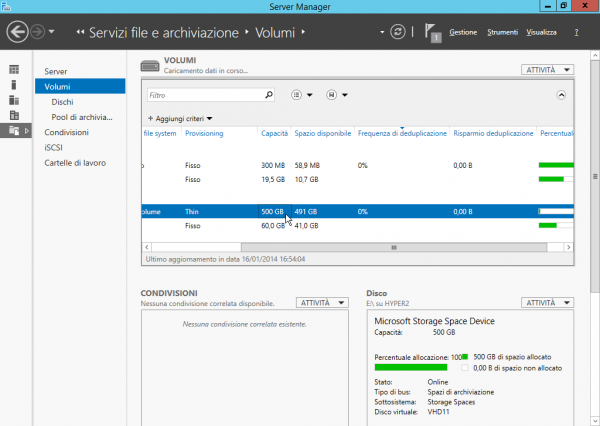Open the ATTIVITÀ dropdown in Volumi header
Viewport: 600px width, 426px height.
point(547,70)
